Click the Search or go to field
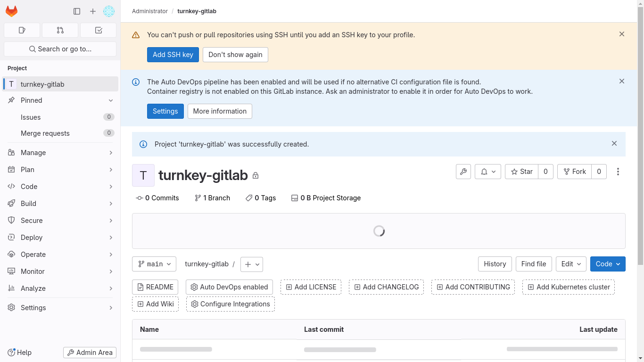 (x=60, y=49)
